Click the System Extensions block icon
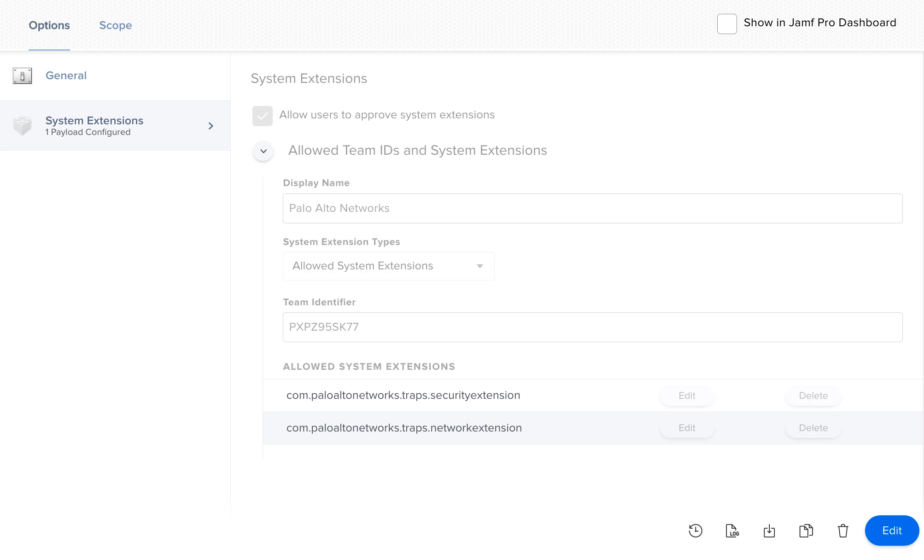Image resolution: width=924 pixels, height=560 pixels. coord(22,126)
